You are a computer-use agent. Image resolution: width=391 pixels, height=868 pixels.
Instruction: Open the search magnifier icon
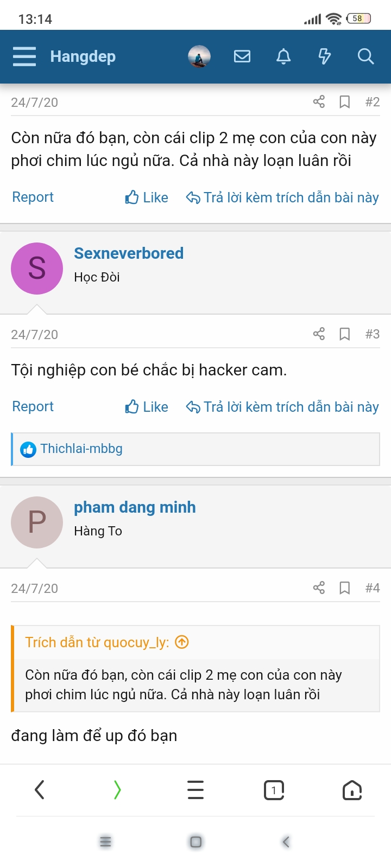click(365, 56)
